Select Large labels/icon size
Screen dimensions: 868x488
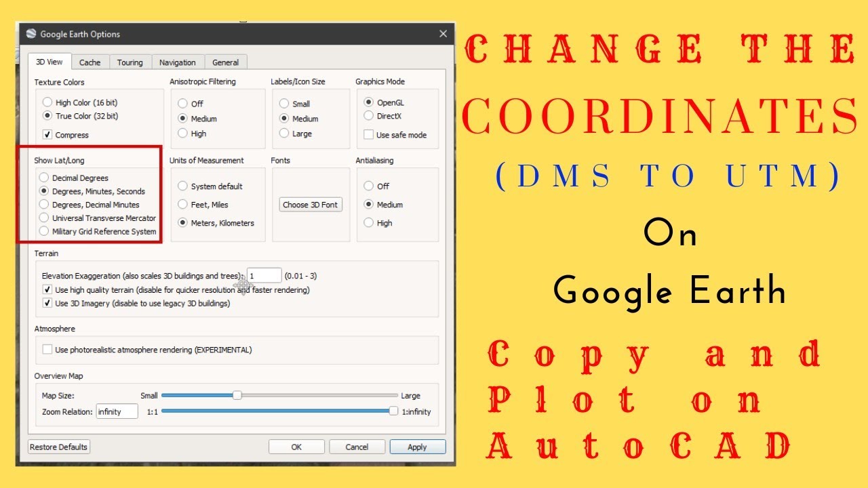click(284, 134)
